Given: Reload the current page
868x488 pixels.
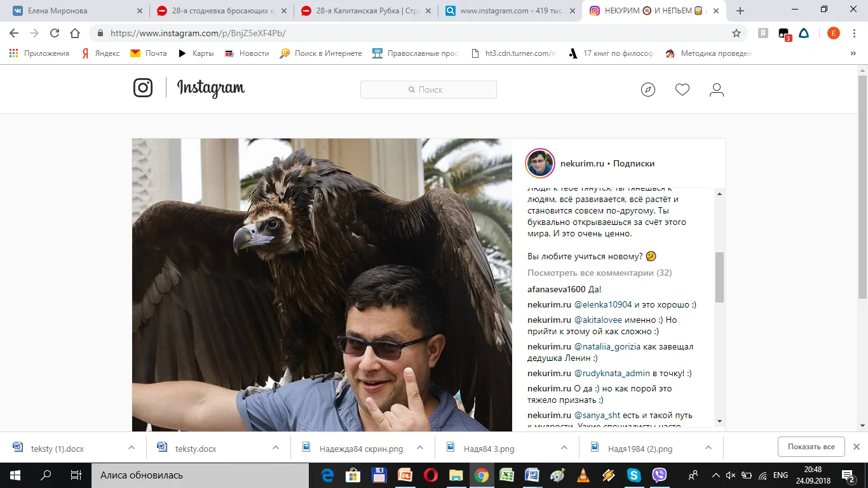Looking at the screenshot, I should [55, 34].
